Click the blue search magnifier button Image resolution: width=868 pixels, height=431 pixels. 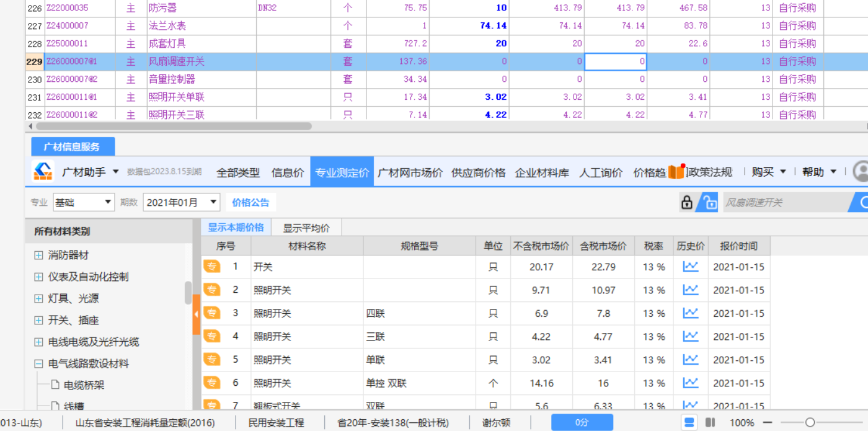[x=861, y=202]
